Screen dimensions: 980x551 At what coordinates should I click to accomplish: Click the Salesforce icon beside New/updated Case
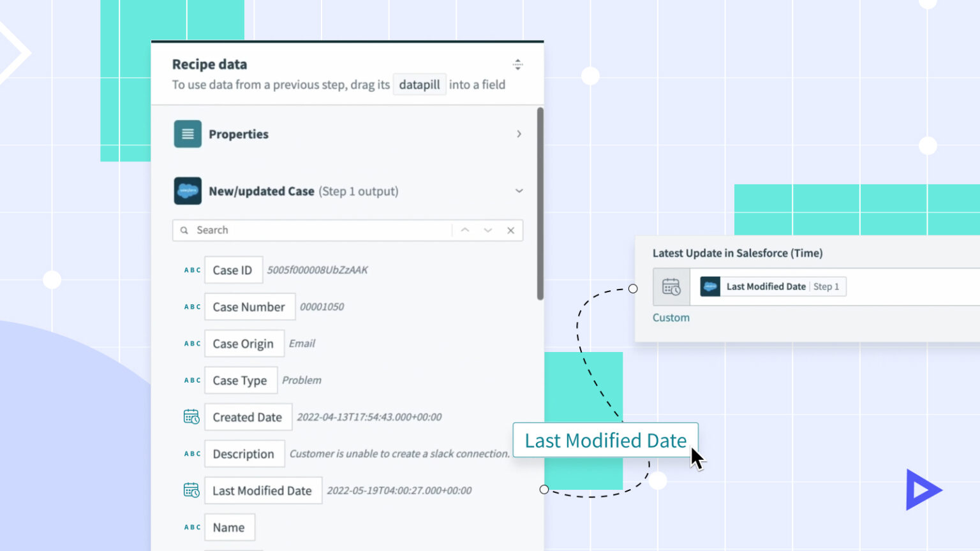tap(187, 191)
